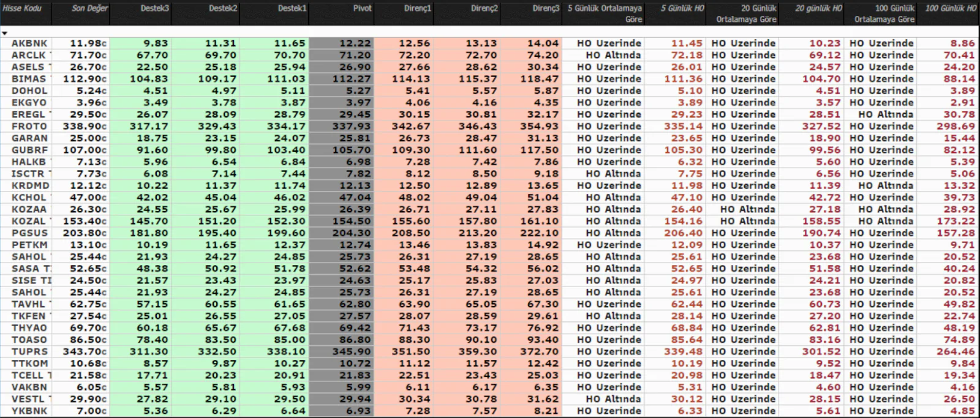Screen dimensions: 980x418
Task: Select the YKBNK stock row
Action: coord(29,411)
